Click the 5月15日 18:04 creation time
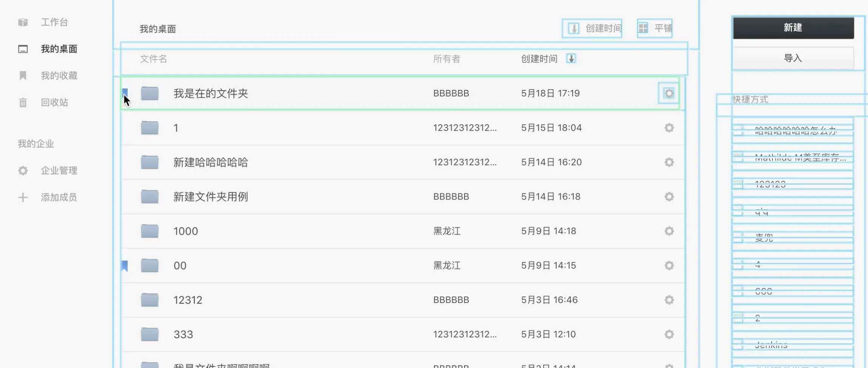 [551, 128]
